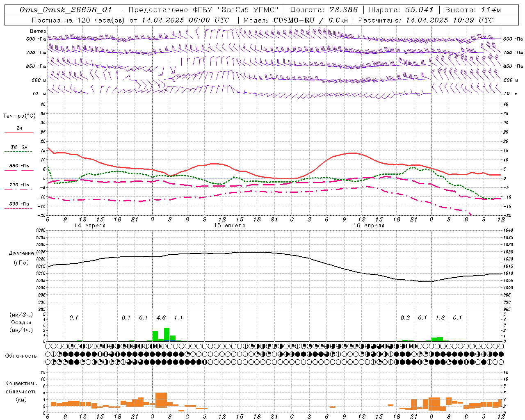Click the 0.2 precipitation total value
Screen dimensions: 525x420
405,318
